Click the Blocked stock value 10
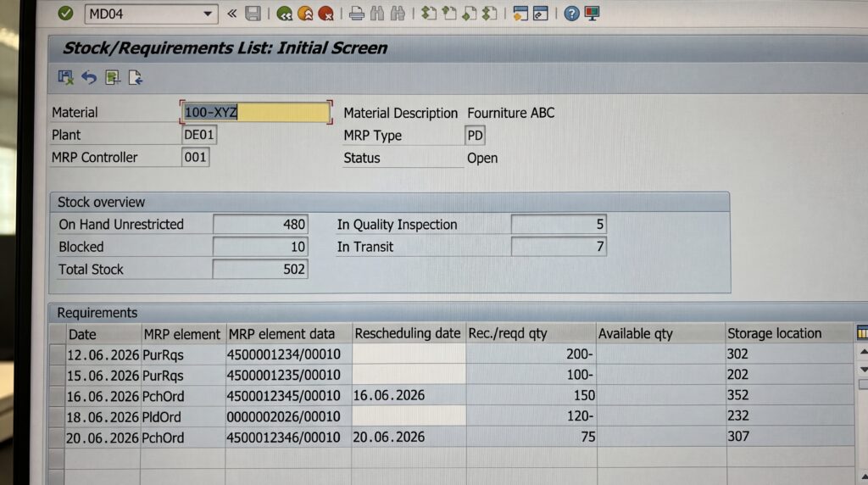The image size is (868, 485). [260, 247]
